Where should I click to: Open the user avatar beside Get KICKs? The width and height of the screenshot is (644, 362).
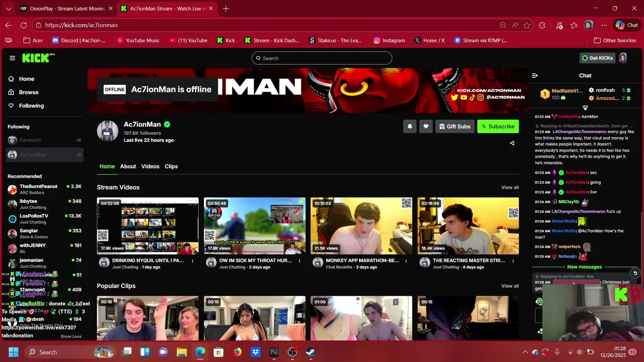(622, 58)
